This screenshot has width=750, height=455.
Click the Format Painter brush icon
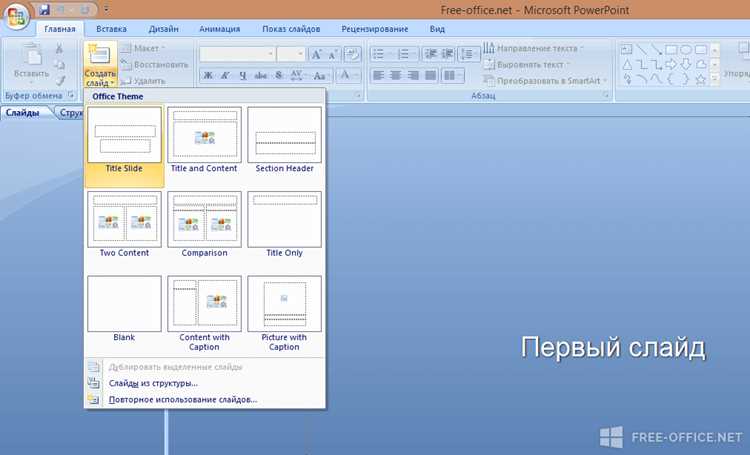[x=59, y=80]
